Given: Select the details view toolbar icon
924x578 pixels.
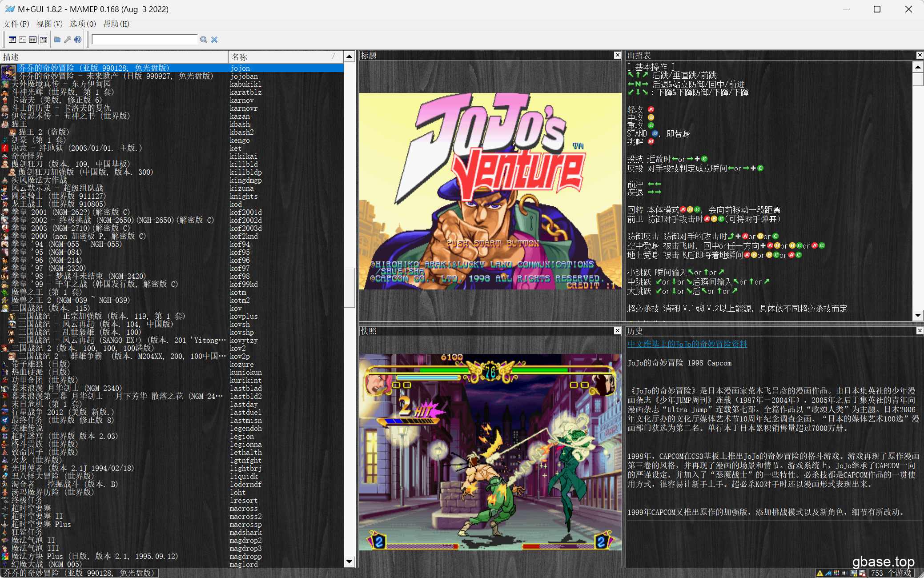Looking at the screenshot, I should coord(44,40).
